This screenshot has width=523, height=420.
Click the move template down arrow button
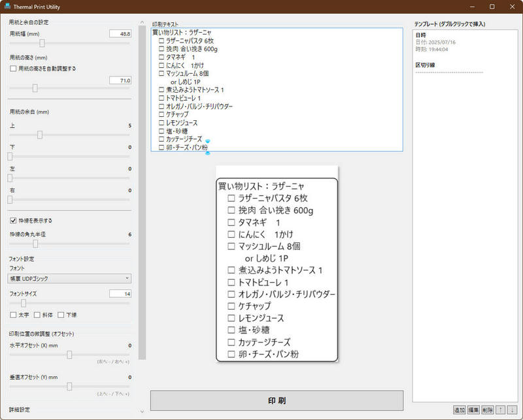click(x=511, y=410)
